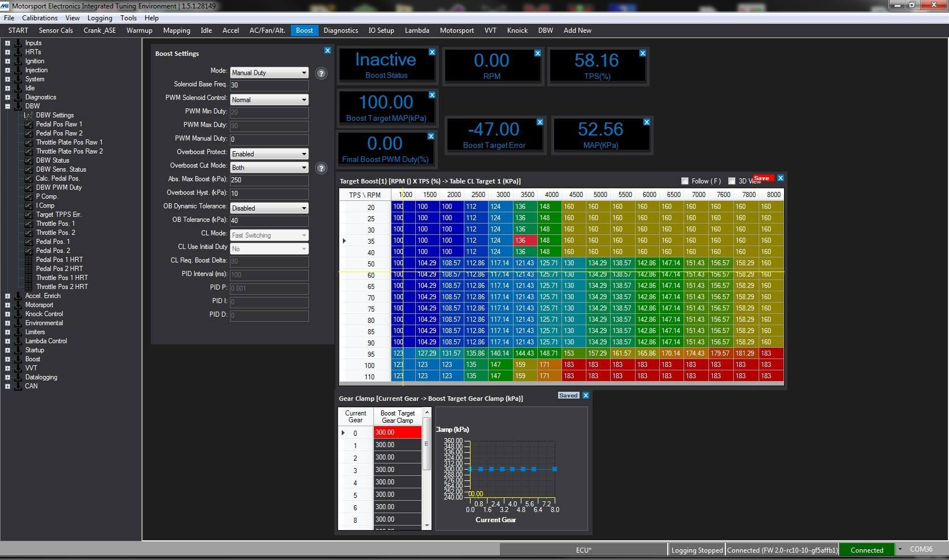The width and height of the screenshot is (949, 560).
Task: Click the Connected status button
Action: [x=867, y=550]
